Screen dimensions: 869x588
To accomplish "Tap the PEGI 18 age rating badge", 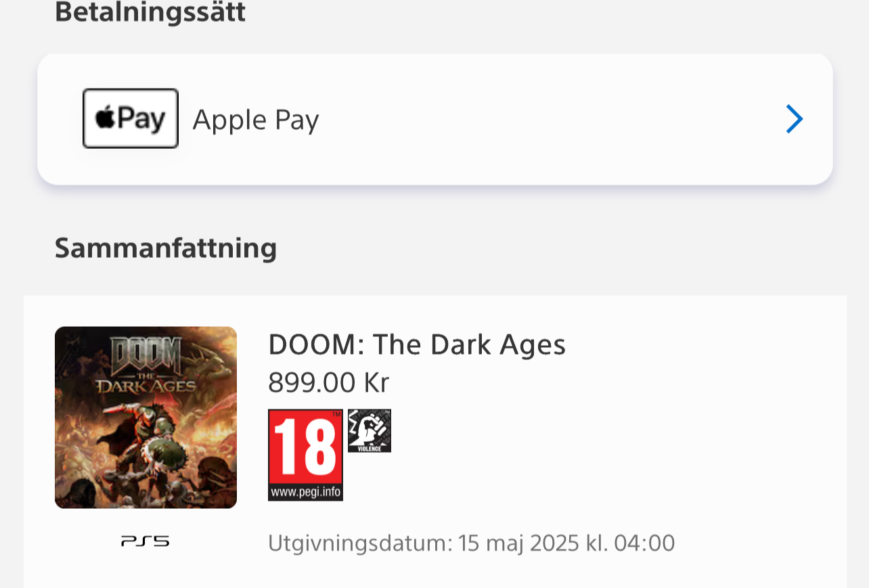I will (306, 455).
